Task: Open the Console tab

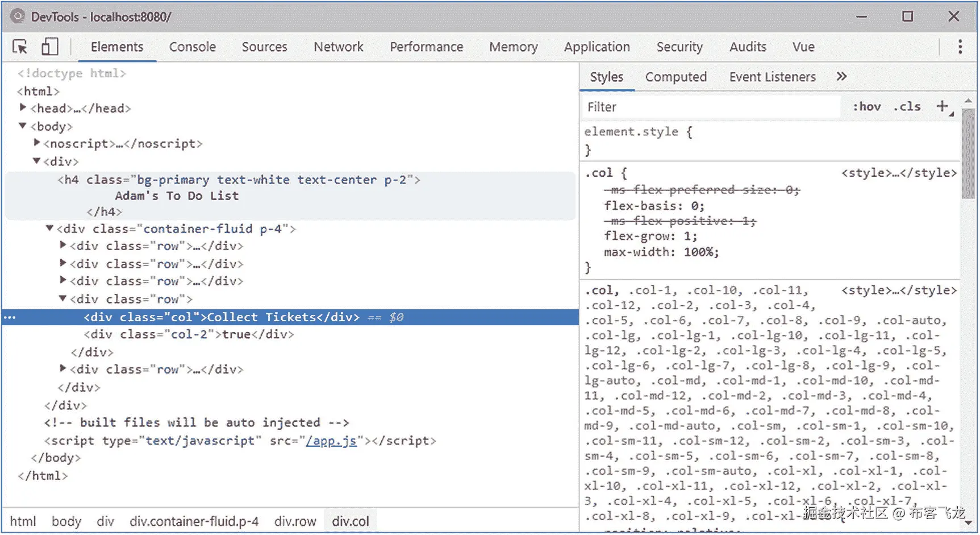Action: point(193,47)
